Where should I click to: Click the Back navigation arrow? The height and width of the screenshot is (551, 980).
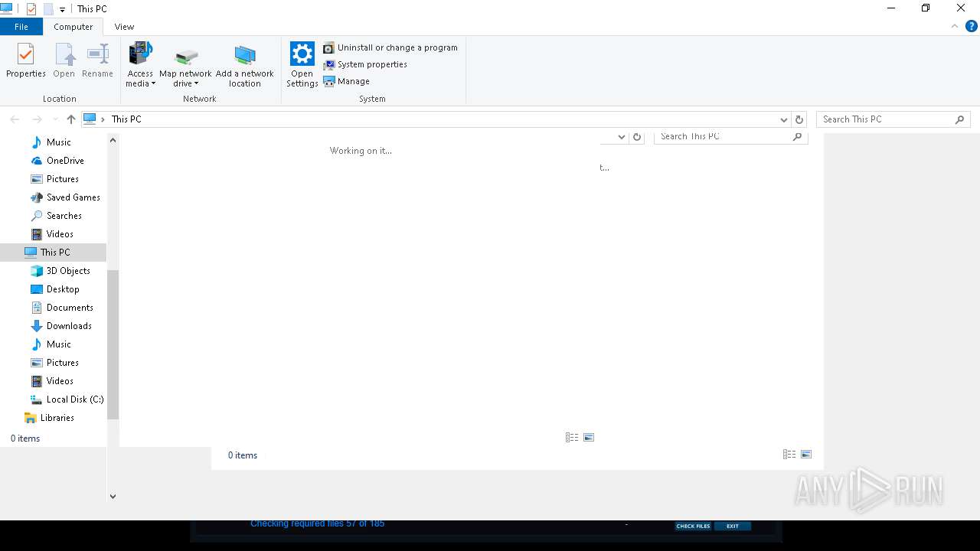coord(15,119)
